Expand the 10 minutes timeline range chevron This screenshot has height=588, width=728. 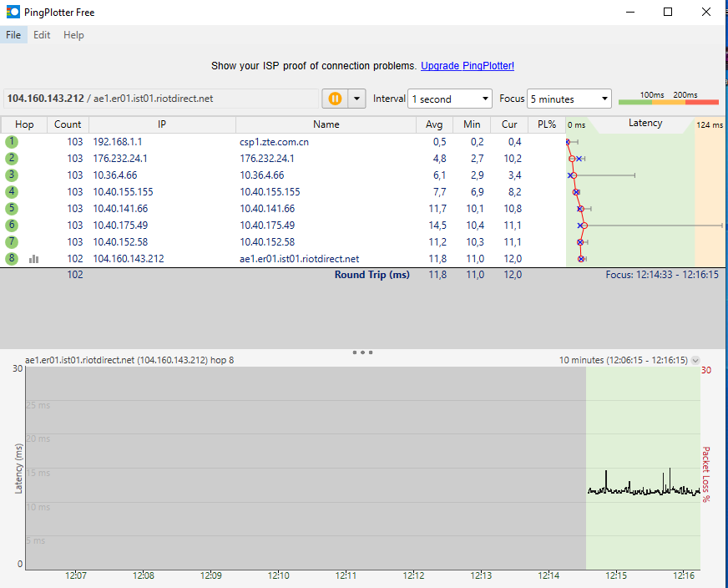pos(695,360)
